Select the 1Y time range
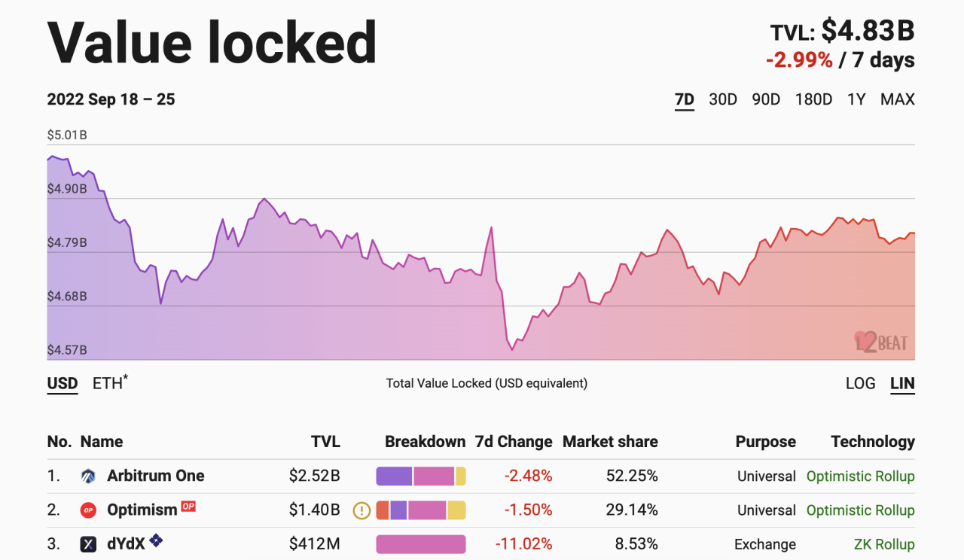 (856, 99)
